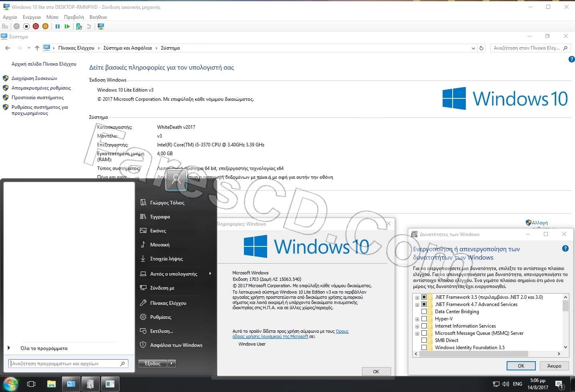Open Γιώργος Τόλιος user folder
The image size is (575, 392).
(x=167, y=203)
